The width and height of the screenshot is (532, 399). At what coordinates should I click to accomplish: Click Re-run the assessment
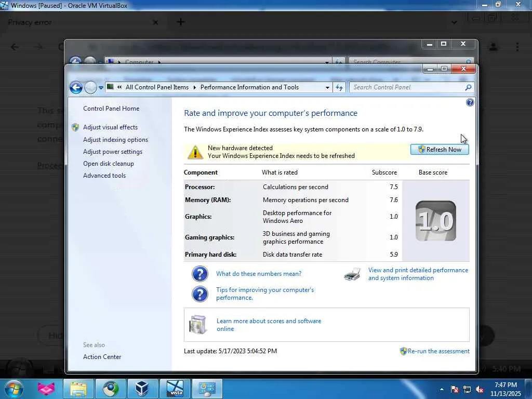pos(438,351)
